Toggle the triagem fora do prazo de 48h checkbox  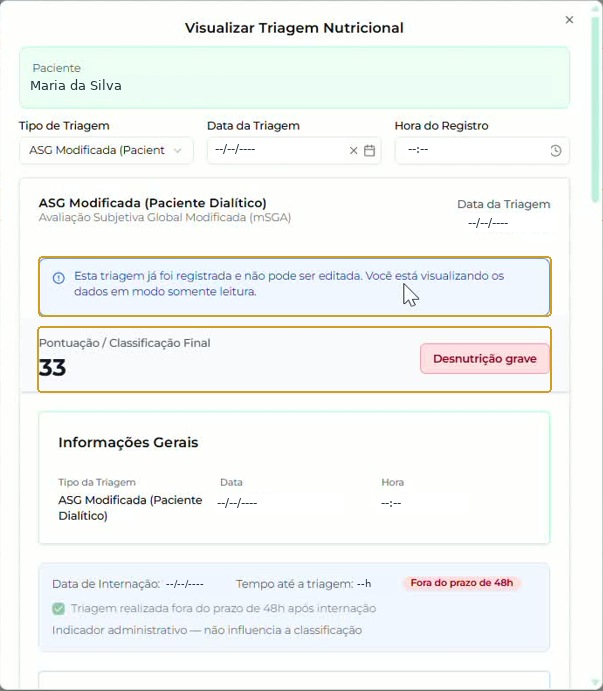click(58, 609)
